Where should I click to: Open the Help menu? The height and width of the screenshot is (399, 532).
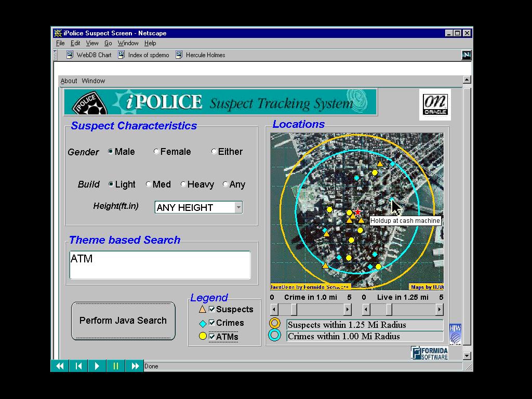coord(150,43)
